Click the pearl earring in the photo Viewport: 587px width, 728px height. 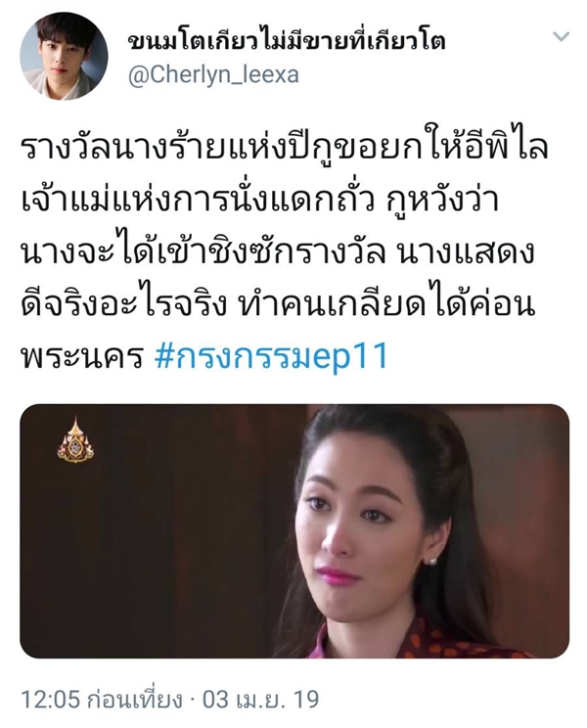432,562
